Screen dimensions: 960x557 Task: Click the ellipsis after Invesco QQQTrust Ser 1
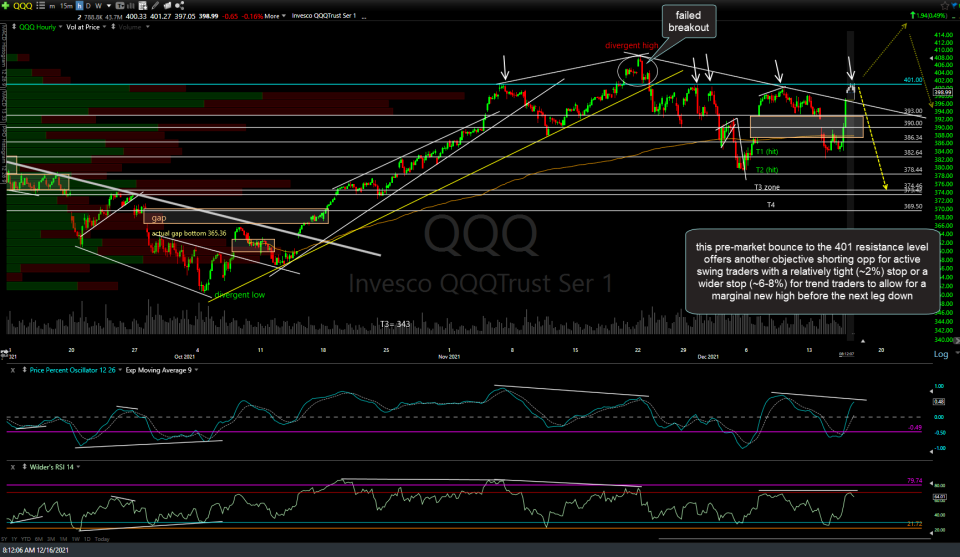[x=364, y=17]
